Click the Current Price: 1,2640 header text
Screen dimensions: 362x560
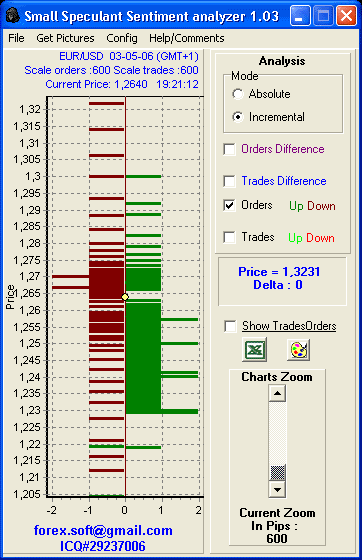(96, 84)
